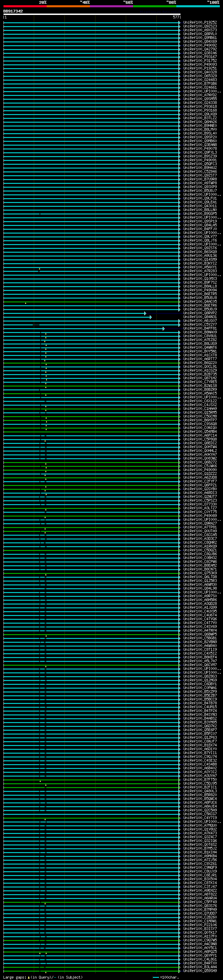
Task: Click the orange ~40% identity legend segment
Action: pyautogui.click(x=68, y=6)
